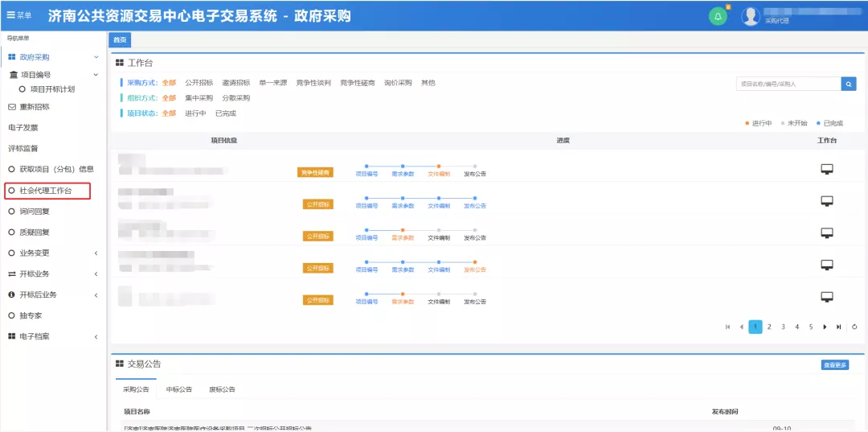Click the 查看更多 button

click(x=834, y=365)
